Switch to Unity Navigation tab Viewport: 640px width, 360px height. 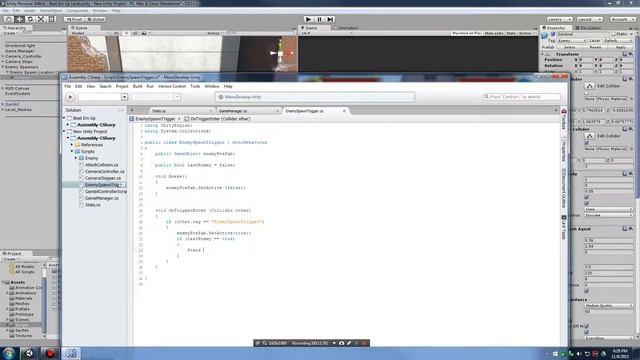[x=590, y=28]
